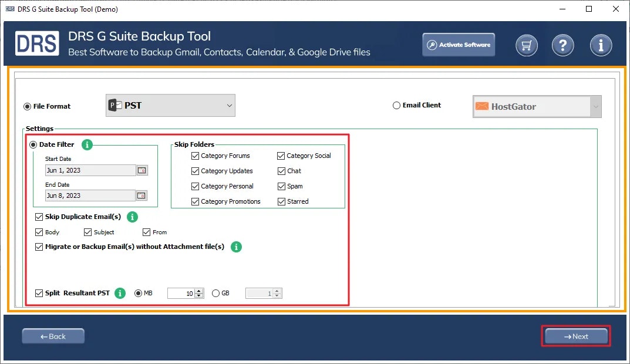630x364 pixels.
Task: Toggle Skip Duplicate Email(s) checkbox
Action: pyautogui.click(x=39, y=217)
